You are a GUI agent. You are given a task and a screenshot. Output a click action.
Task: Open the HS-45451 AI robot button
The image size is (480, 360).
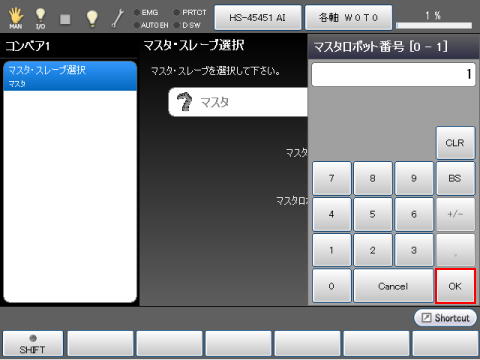258,17
